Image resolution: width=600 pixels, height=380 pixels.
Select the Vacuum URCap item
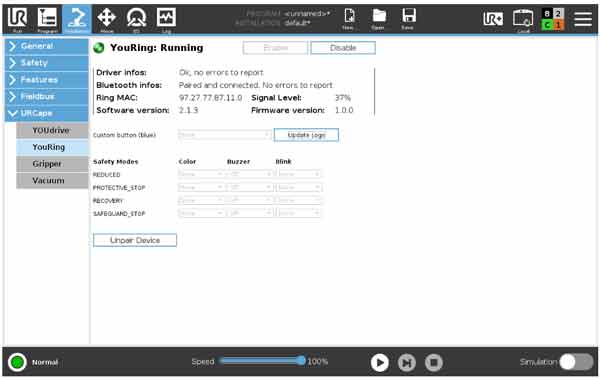(52, 181)
